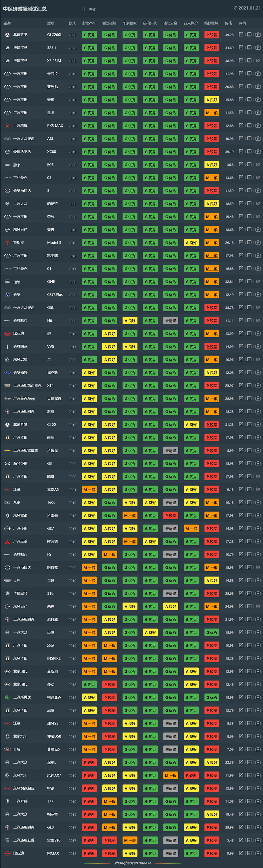This screenshot has width=263, height=868.
Task: Open external details link for 325Li
Action: pyautogui.click(x=241, y=48)
